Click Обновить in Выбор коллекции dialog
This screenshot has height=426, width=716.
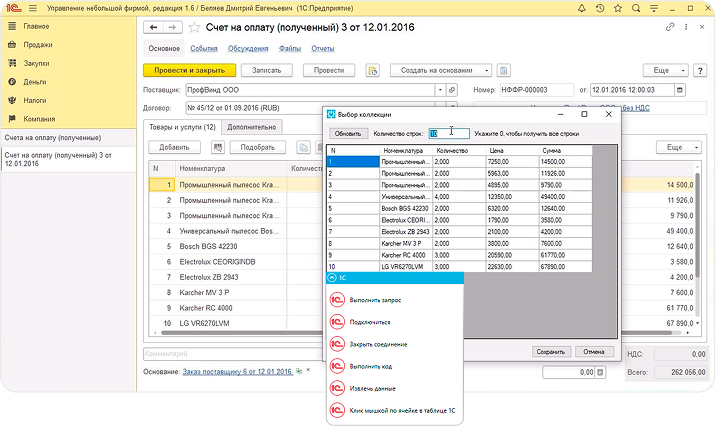coord(348,133)
